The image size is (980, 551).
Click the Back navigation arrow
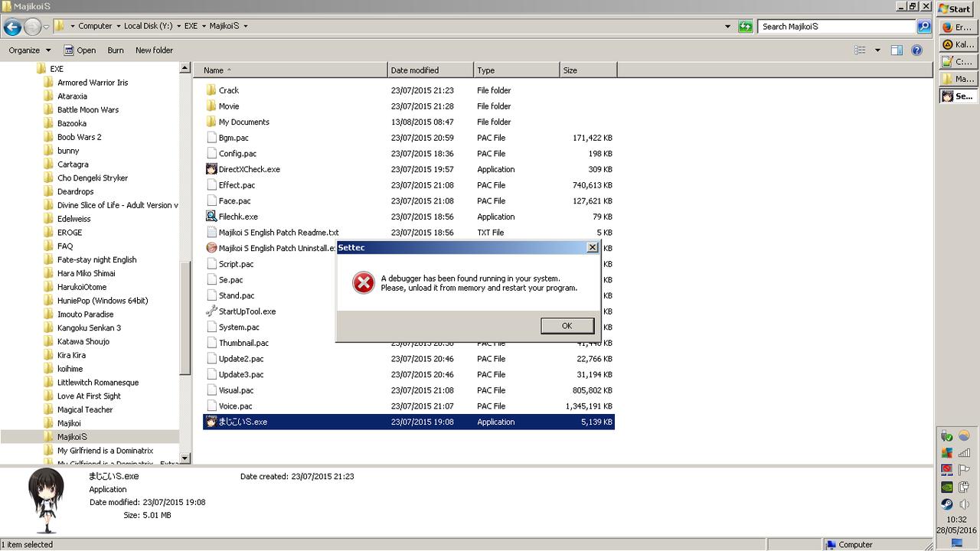tap(12, 27)
